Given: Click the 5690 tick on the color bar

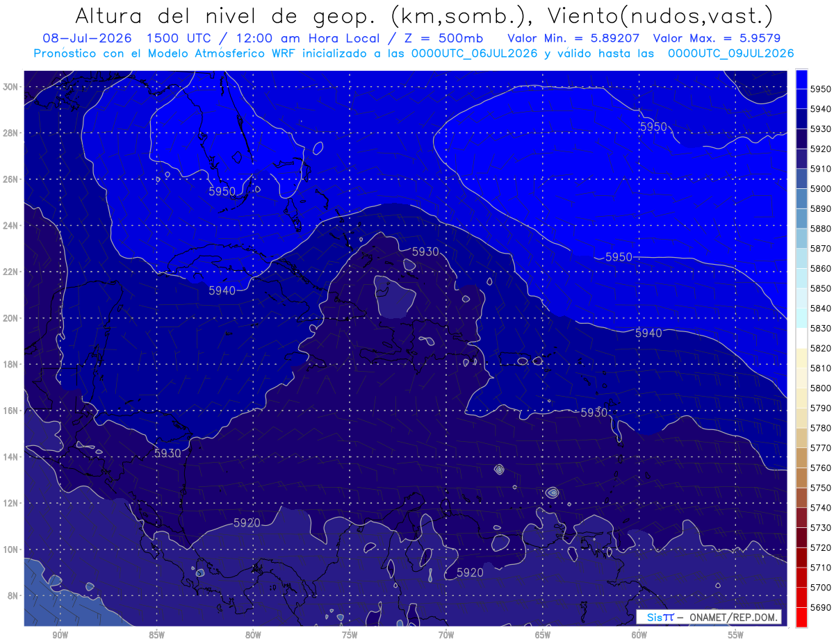Looking at the screenshot, I should pos(821,607).
